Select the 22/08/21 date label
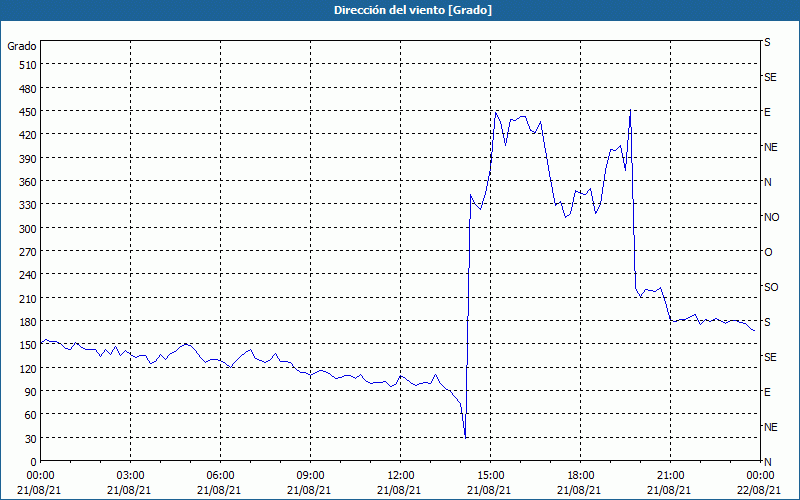Viewport: 800px width, 500px height. [760, 490]
